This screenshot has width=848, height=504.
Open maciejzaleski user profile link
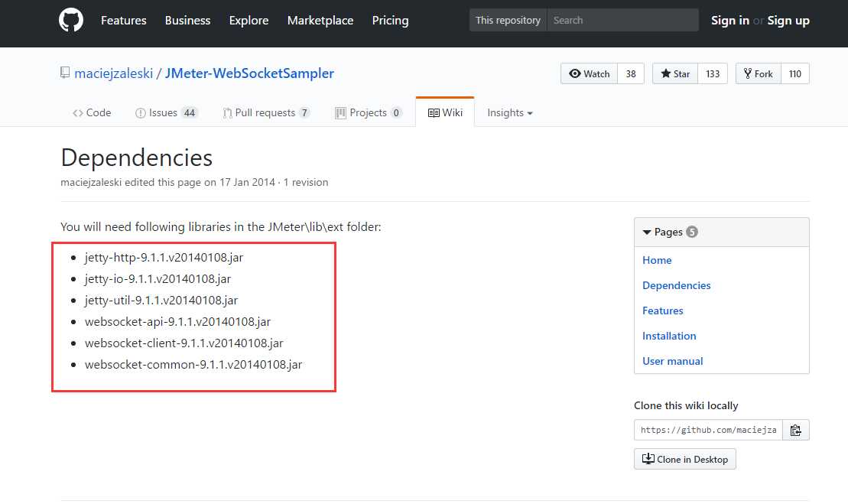114,73
